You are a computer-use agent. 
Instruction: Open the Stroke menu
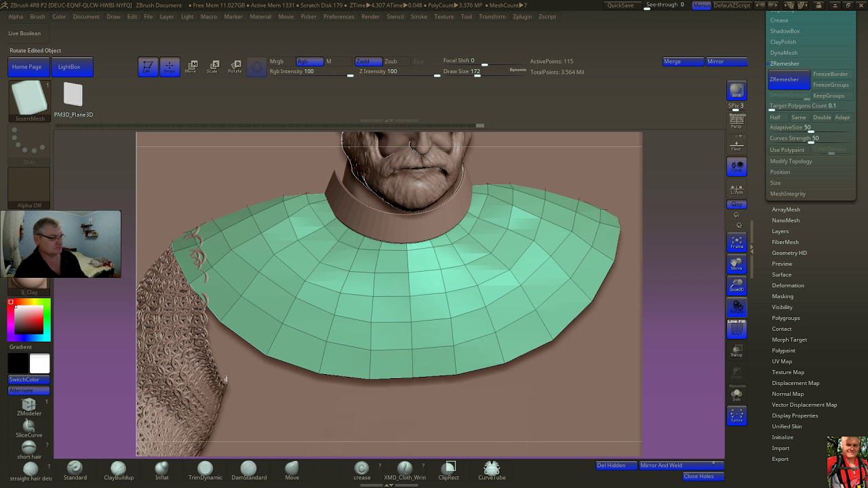418,16
